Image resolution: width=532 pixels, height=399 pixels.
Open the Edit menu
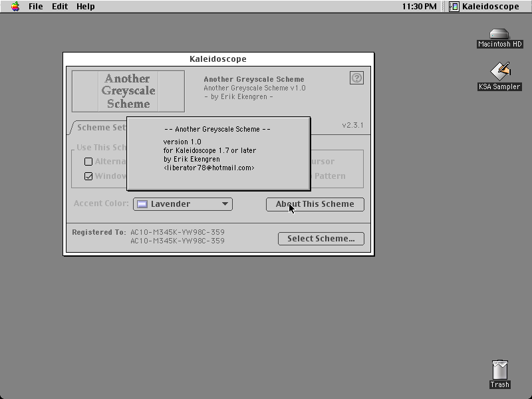click(x=60, y=7)
